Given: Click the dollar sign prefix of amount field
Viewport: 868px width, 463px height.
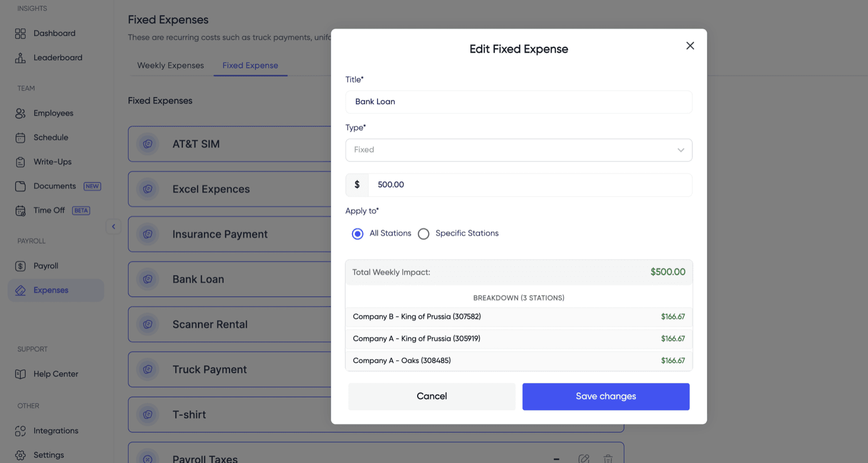Looking at the screenshot, I should pyautogui.click(x=357, y=185).
